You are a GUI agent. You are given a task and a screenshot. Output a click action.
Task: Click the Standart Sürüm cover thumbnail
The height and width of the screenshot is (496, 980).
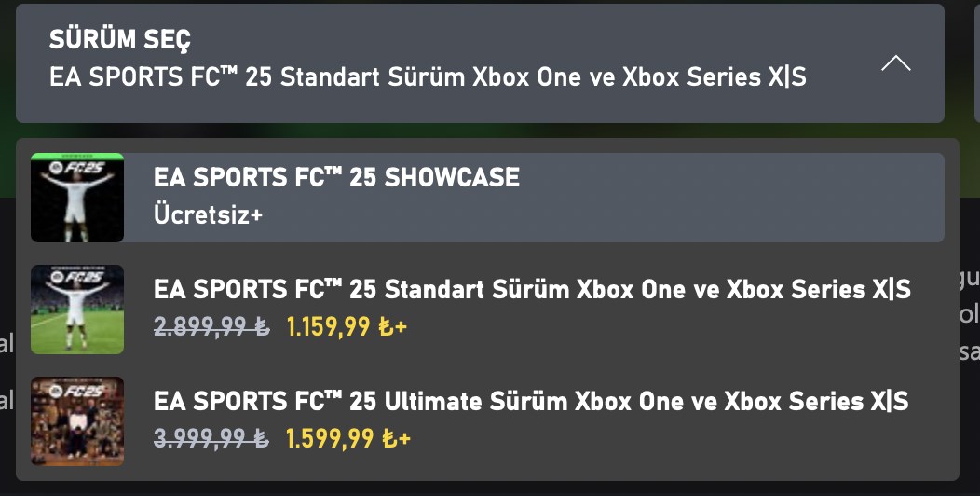[77, 310]
